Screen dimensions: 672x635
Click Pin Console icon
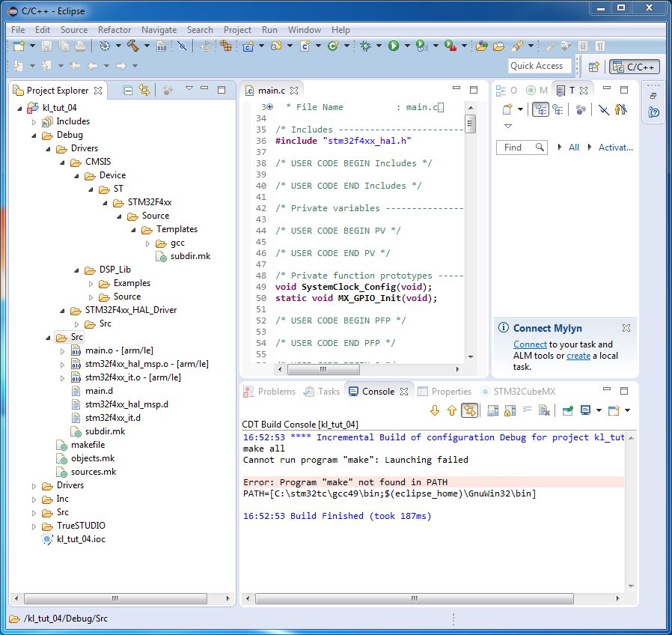coord(568,410)
